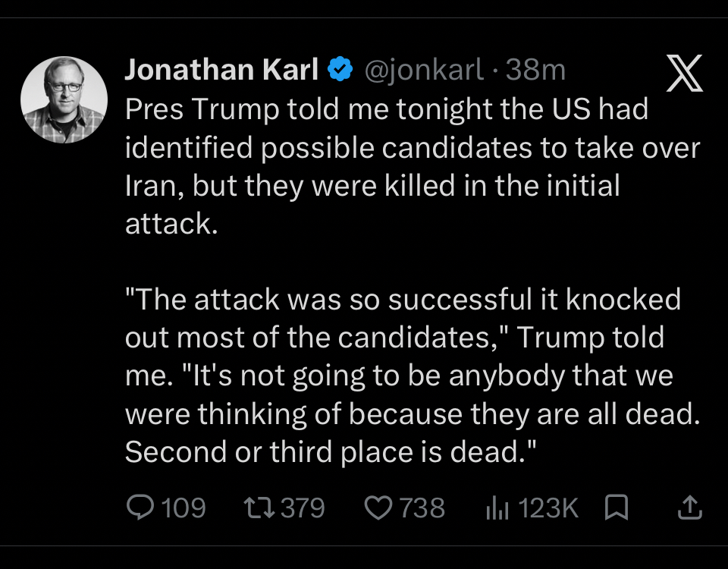Open the @jonkarl handle link

[424, 70]
